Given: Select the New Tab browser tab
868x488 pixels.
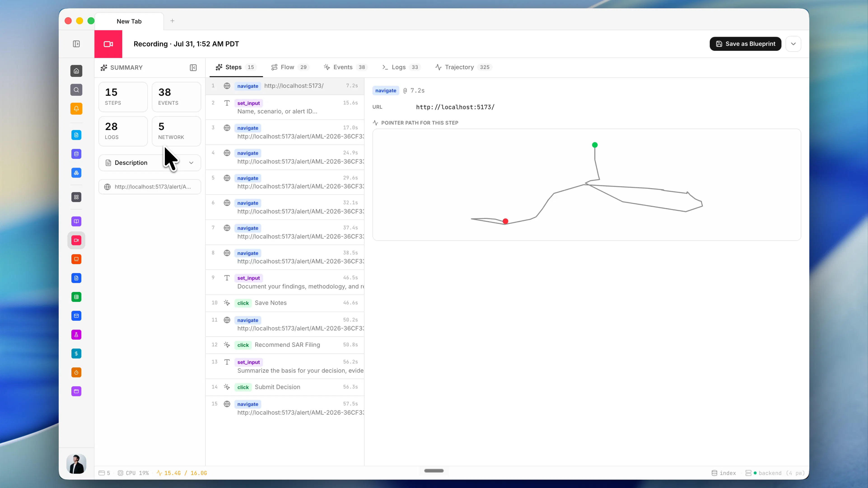Looking at the screenshot, I should coord(129,21).
